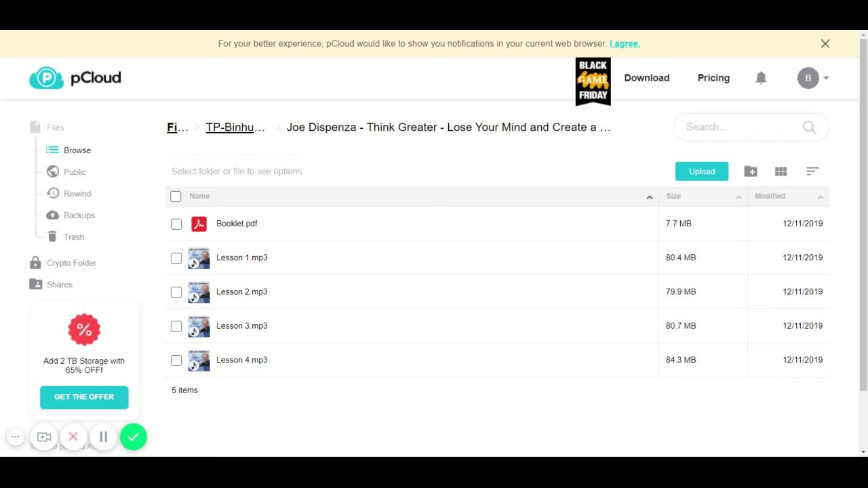Viewport: 868px width, 488px height.
Task: Click the pCloud logo
Action: (75, 78)
